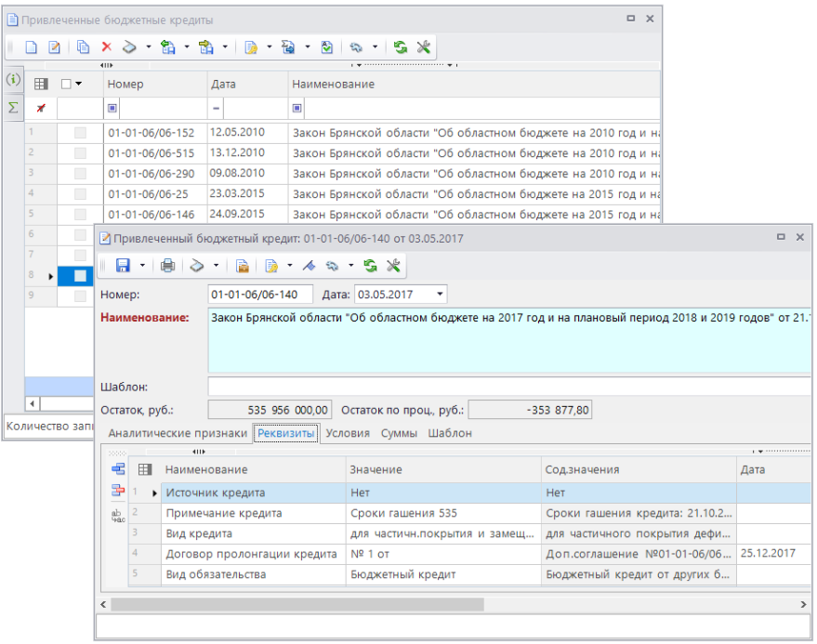Image resolution: width=817 pixels, height=644 pixels.
Task: Click the green refresh icon in list toolbar
Action: (401, 46)
